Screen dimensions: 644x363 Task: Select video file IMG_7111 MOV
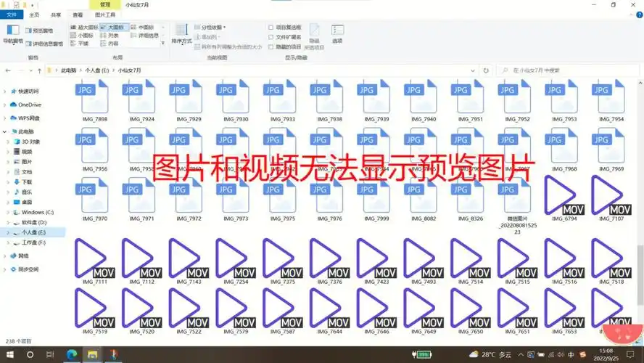[95, 261]
